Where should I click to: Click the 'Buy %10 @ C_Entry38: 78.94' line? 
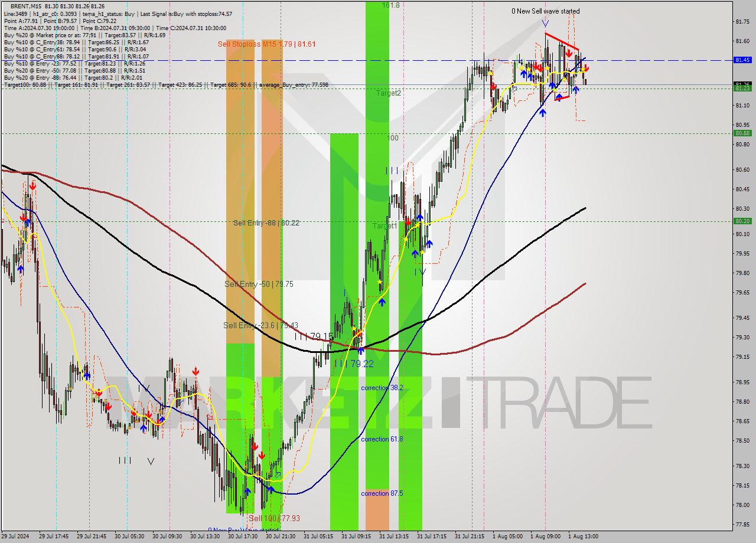coord(76,42)
